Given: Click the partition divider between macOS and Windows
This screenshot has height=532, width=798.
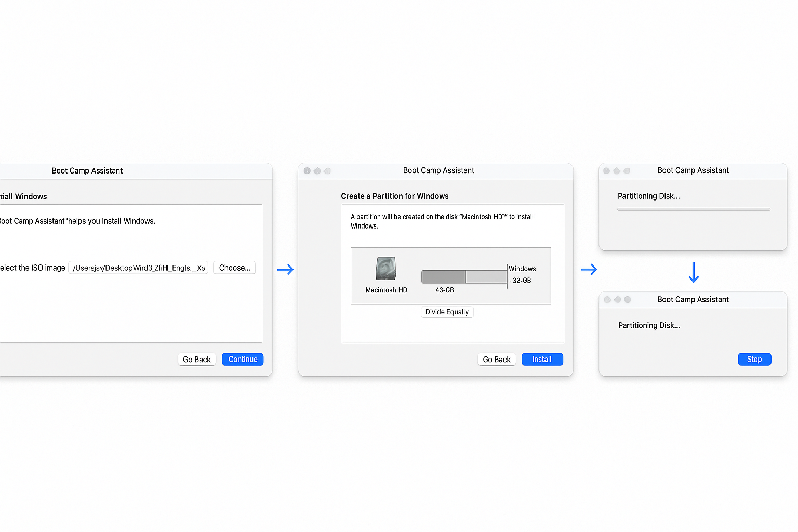Looking at the screenshot, I should 465,277.
